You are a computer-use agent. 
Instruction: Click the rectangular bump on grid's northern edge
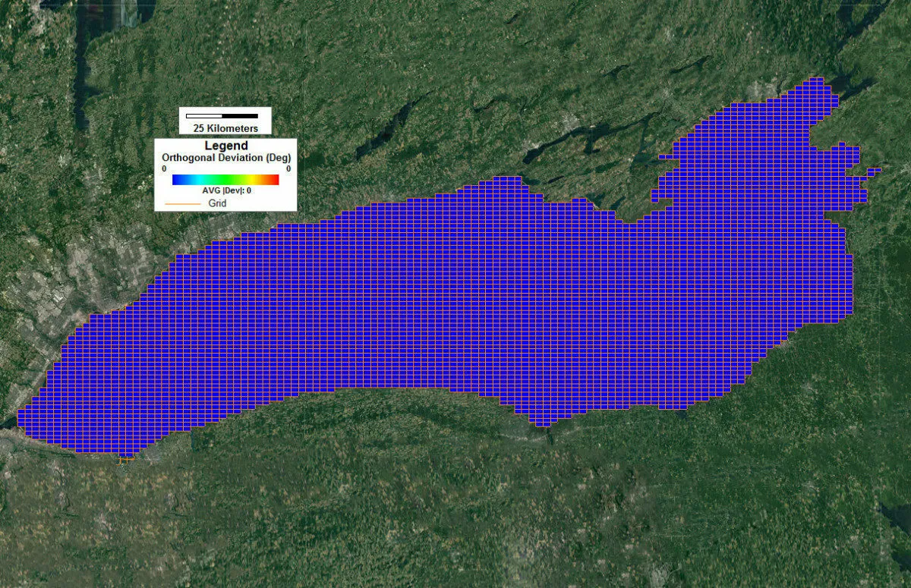click(507, 182)
